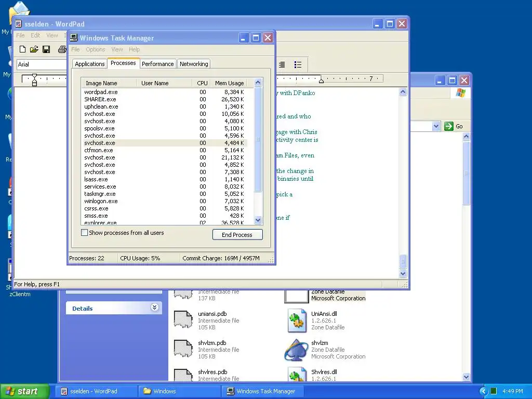Screen dimensions: 532x399
Task: Select winlogon.exe process row
Action: (x=164, y=201)
